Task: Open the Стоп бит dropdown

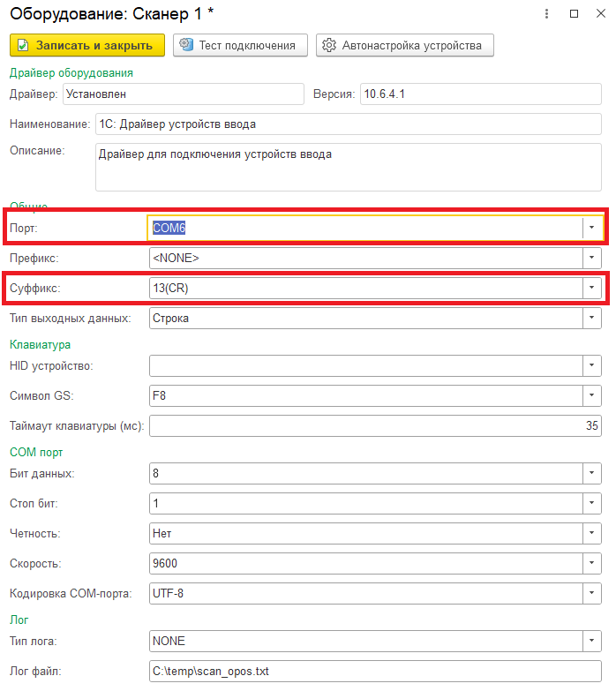Action: (x=591, y=503)
